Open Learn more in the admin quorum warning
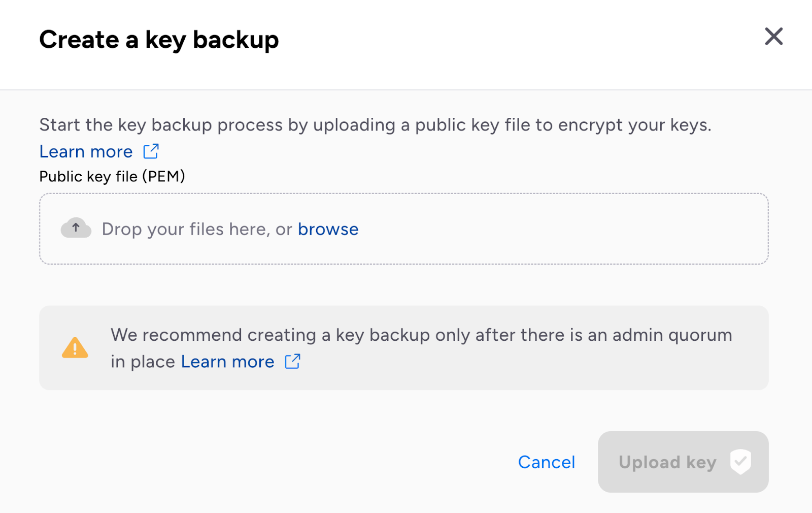Image resolution: width=812 pixels, height=513 pixels. (x=227, y=362)
